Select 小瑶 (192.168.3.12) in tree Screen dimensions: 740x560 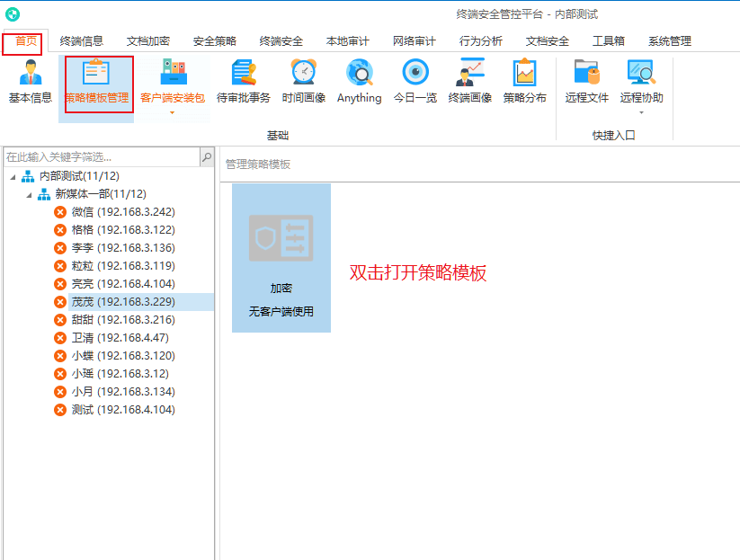click(x=120, y=374)
